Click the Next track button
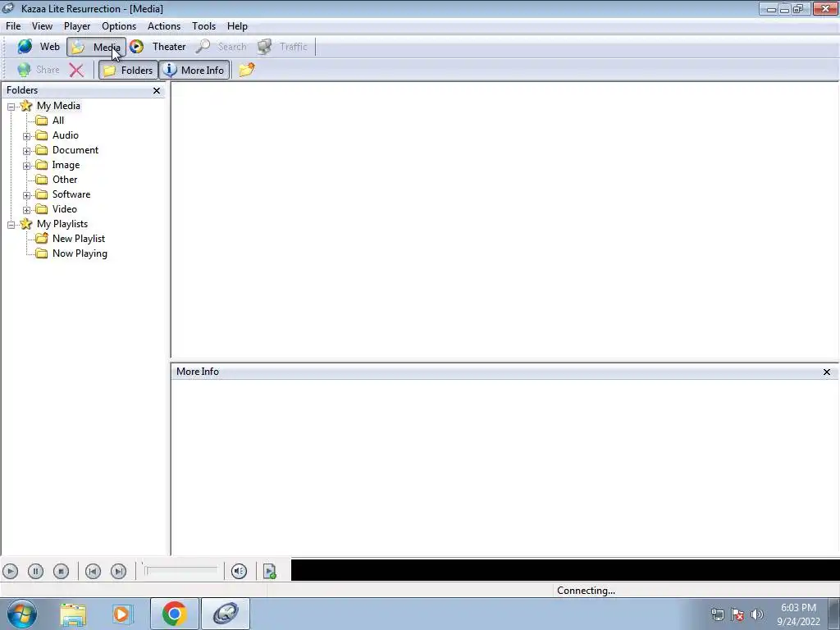This screenshot has height=630, width=840. (118, 572)
